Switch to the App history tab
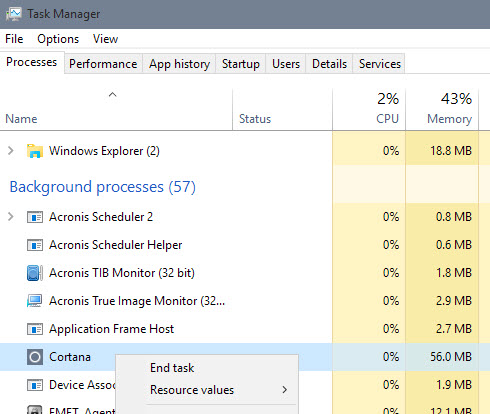Screen dimensions: 490x414 click(x=179, y=63)
